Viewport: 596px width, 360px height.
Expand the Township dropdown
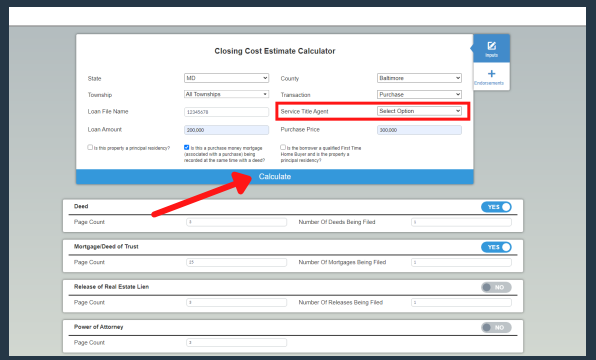click(227, 94)
